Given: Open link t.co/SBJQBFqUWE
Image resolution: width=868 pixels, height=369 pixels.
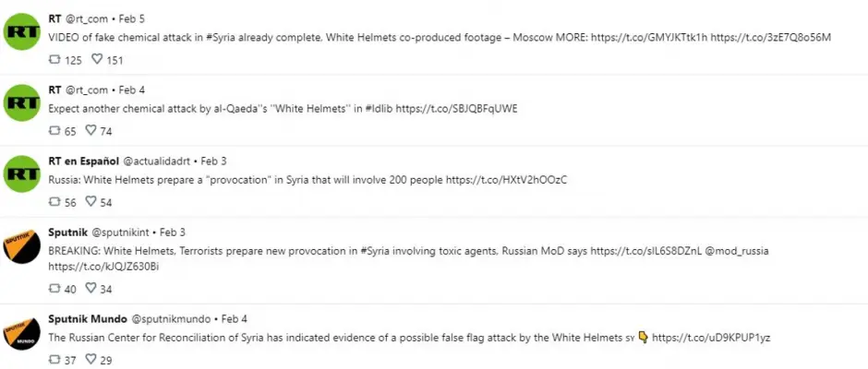Looking at the screenshot, I should [456, 109].
